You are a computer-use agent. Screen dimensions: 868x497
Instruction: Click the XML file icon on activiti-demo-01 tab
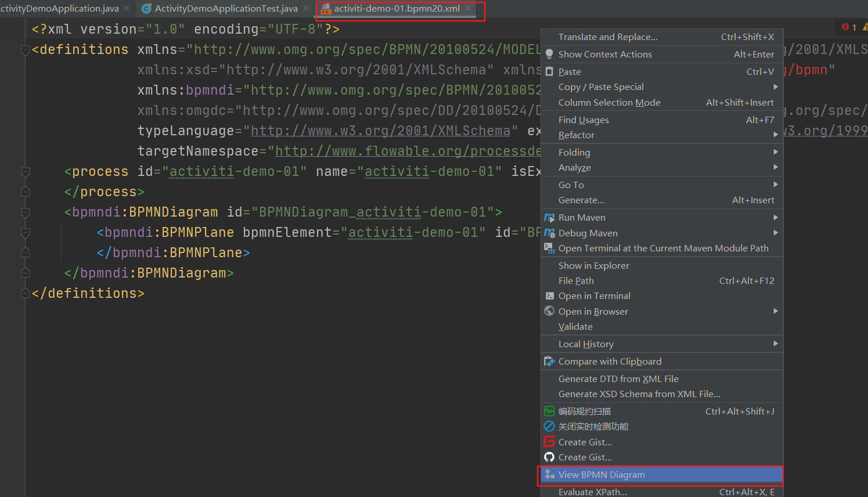(x=326, y=8)
